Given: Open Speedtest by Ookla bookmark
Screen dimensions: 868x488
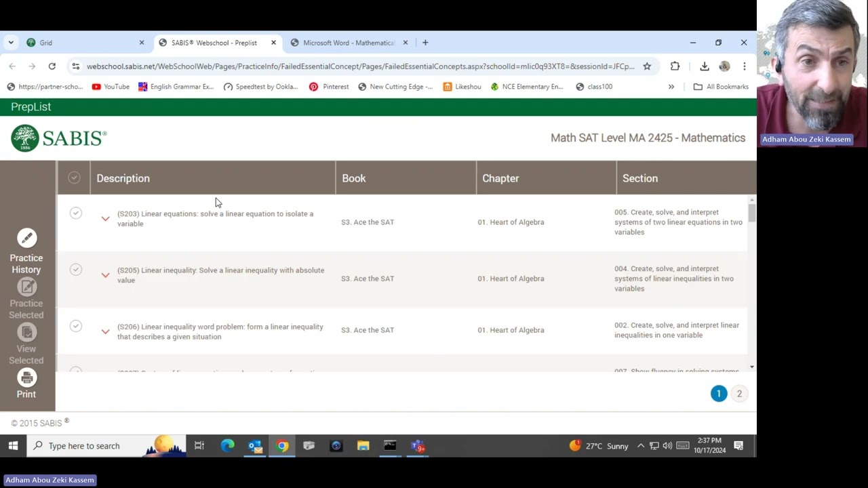Looking at the screenshot, I should coord(260,87).
